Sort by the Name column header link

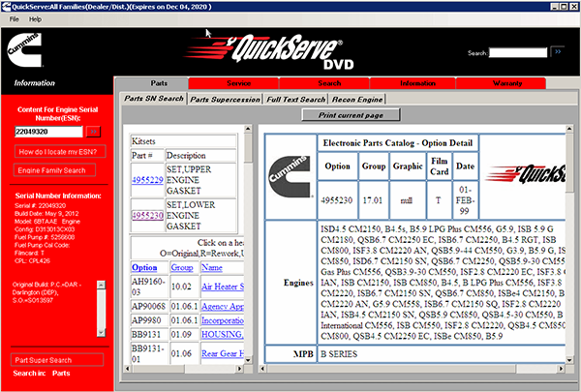(x=211, y=267)
